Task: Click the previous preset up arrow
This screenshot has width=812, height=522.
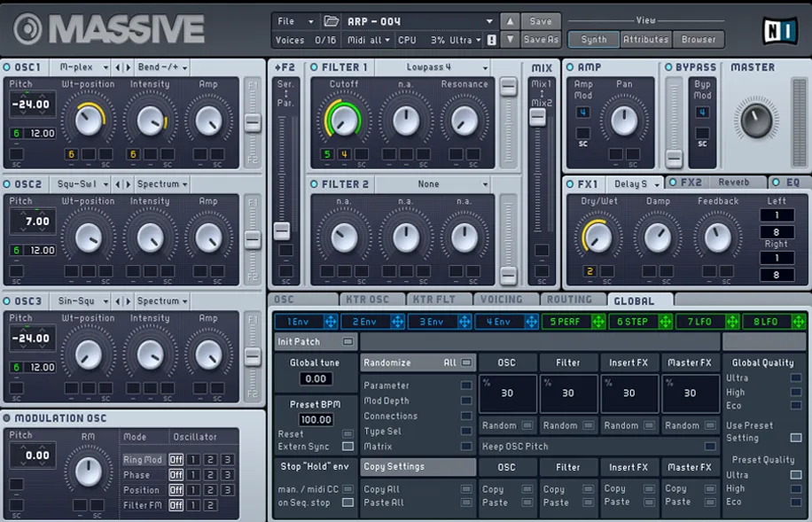Action: 510,21
